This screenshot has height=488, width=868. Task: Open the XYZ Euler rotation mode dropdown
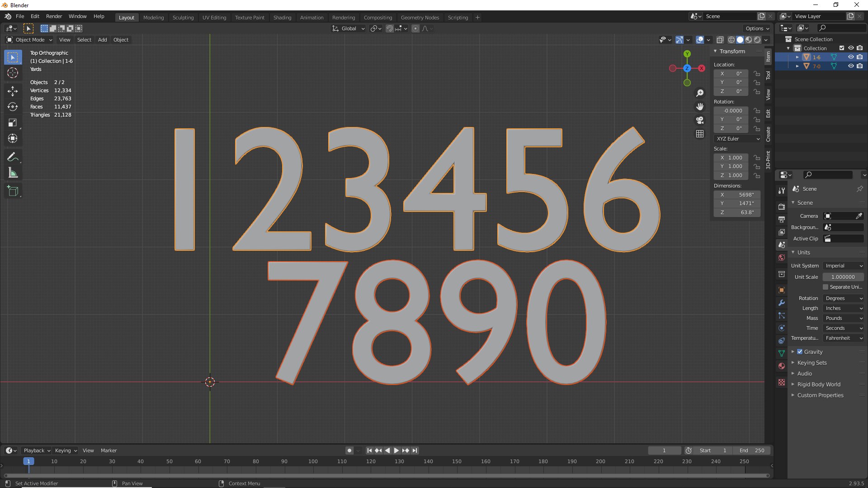click(x=737, y=139)
